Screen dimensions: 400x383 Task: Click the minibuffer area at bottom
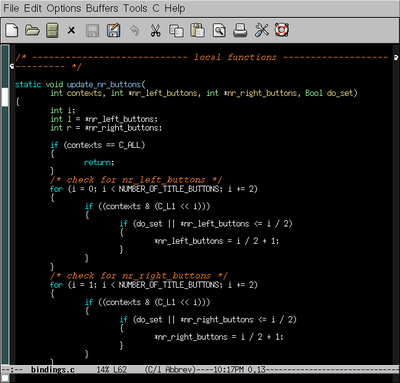point(200,378)
